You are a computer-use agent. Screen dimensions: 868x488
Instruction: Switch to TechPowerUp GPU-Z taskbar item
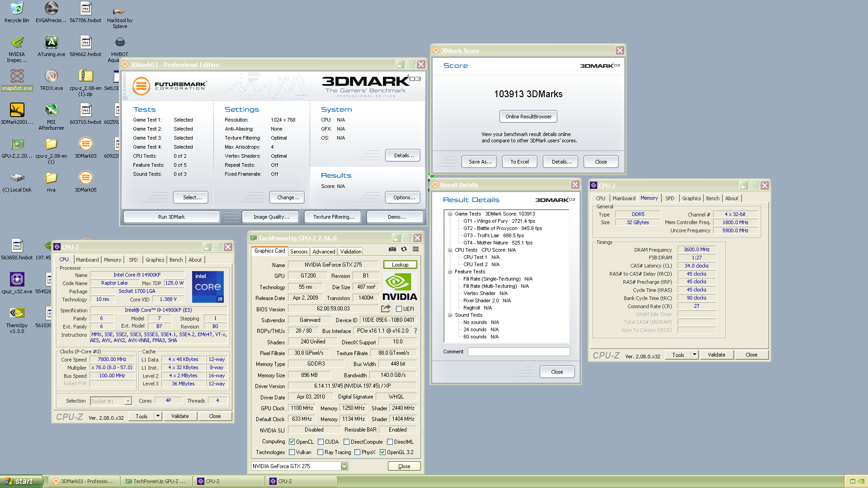pos(156,481)
